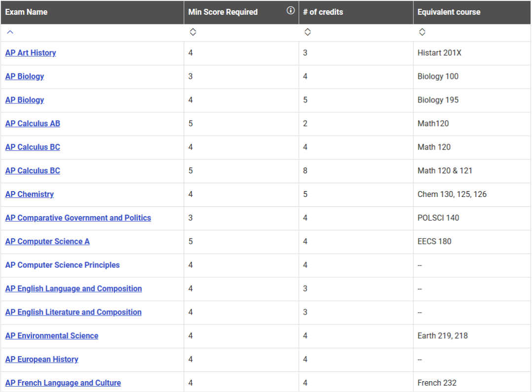Toggle the sort arrow under Exam Name
This screenshot has width=532, height=392.
(10, 33)
